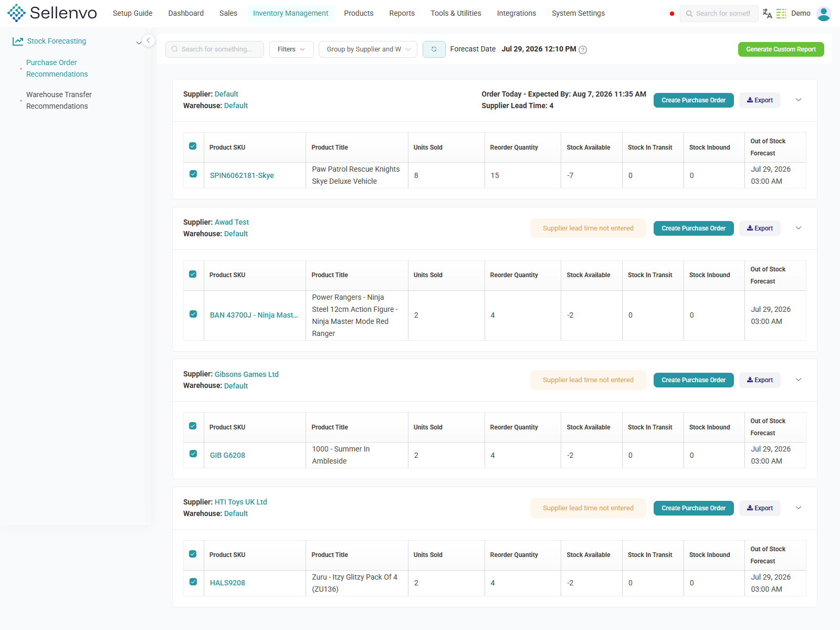Viewport: 840px width, 630px height.
Task: Open the Inventory Management menu
Action: pyautogui.click(x=291, y=14)
